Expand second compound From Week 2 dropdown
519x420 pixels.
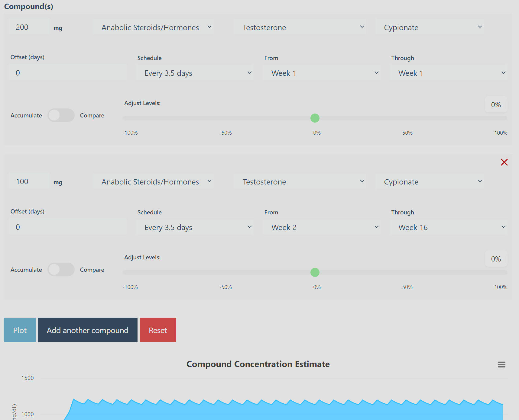coord(322,227)
